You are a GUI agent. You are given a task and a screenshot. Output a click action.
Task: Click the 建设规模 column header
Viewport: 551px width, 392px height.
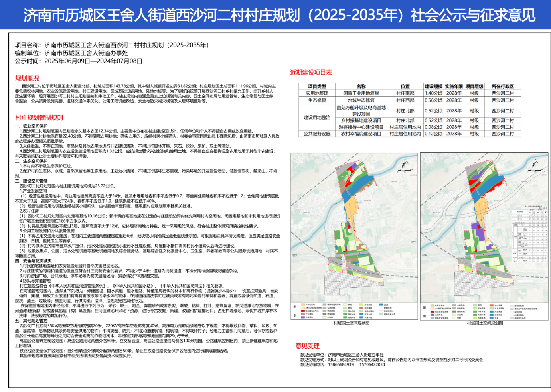tap(433, 86)
